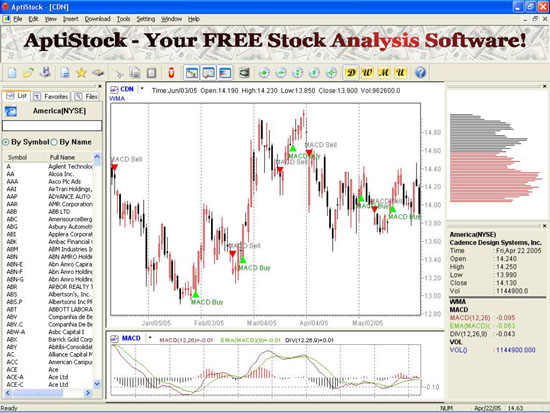Open help with the blue question mark icon
Viewport: 550px width, 413px height.
(420, 73)
